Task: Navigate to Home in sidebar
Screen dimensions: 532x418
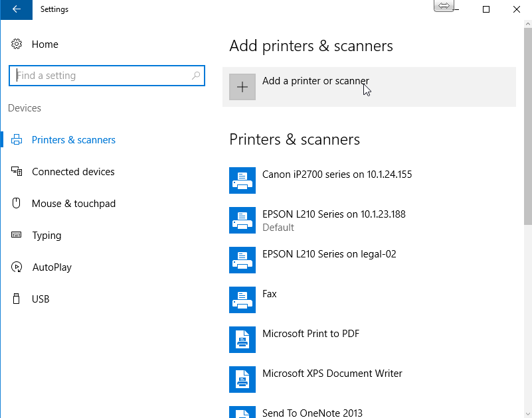Action: (44, 44)
